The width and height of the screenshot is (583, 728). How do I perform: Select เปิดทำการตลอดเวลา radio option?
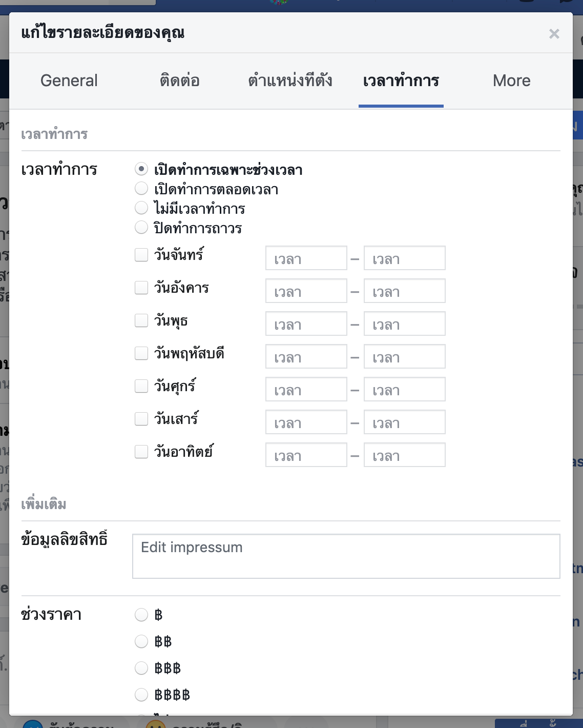click(141, 189)
